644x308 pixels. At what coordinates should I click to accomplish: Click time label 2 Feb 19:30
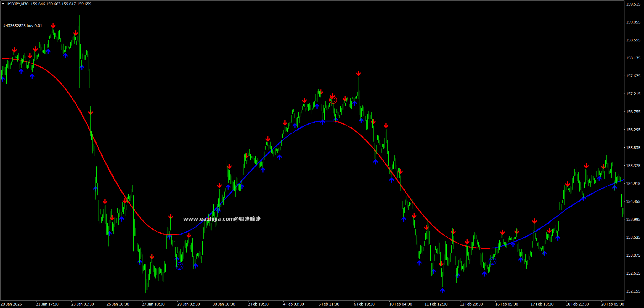tap(258, 304)
